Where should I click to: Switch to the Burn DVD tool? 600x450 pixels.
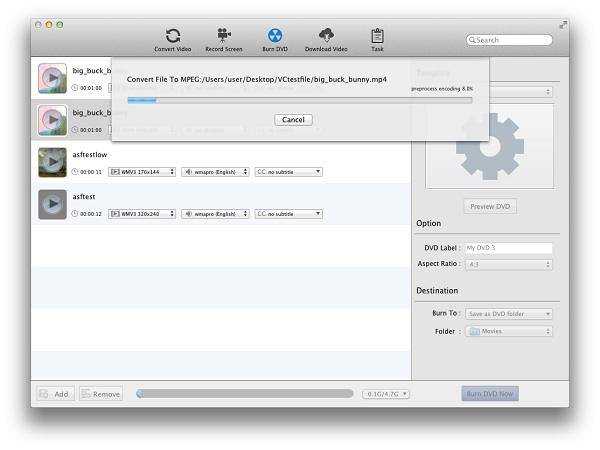(x=275, y=39)
